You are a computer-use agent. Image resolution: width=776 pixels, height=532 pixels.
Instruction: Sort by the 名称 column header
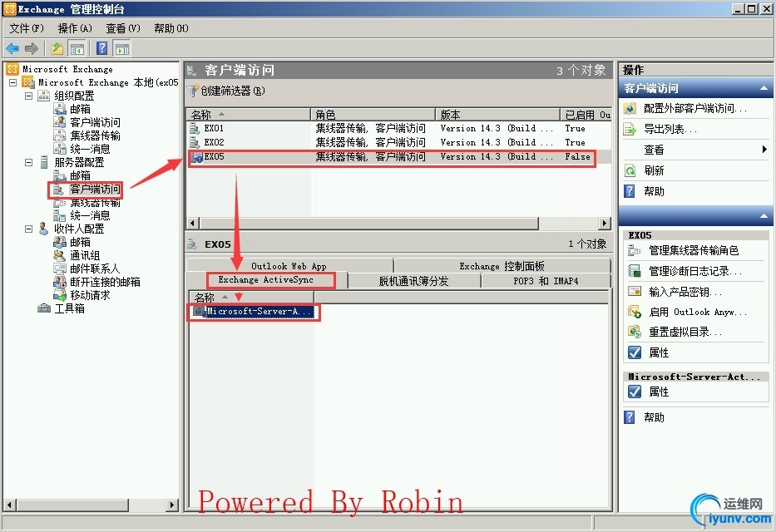point(249,115)
